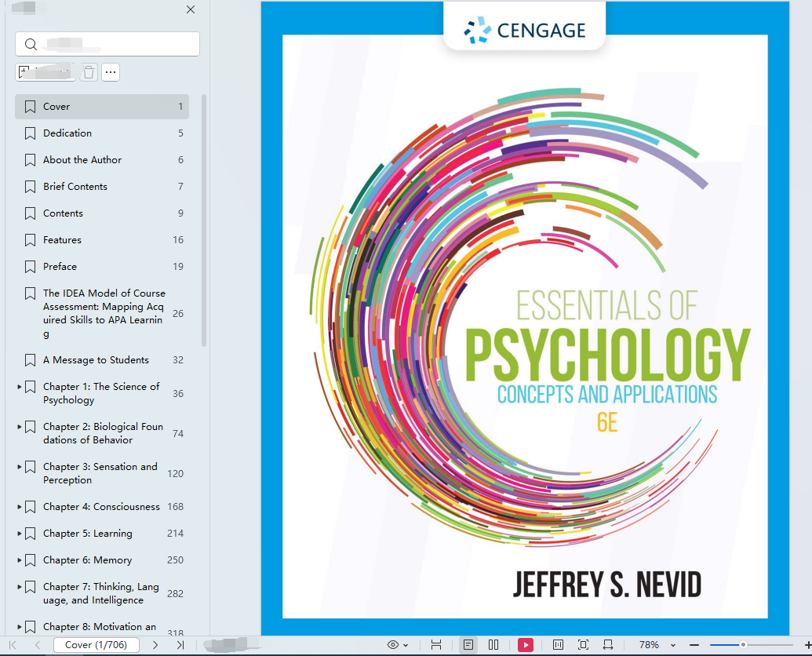Viewport: 812px width, 656px height.
Task: Click the author name JEFFREY S. NEVID
Action: pos(607,585)
